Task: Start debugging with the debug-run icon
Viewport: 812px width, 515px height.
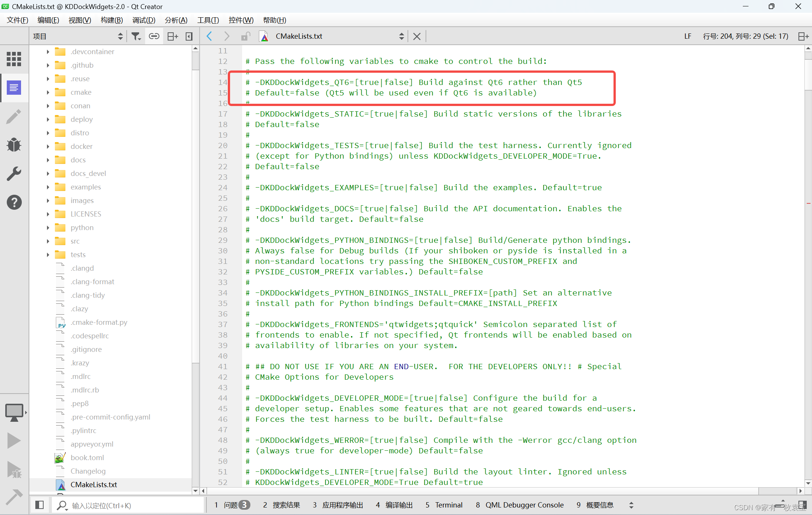Action: click(14, 469)
